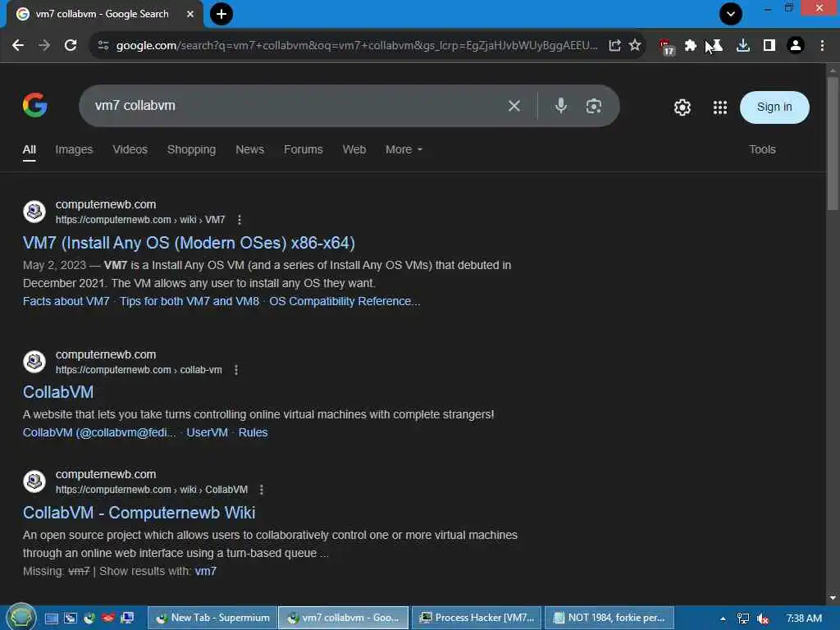This screenshot has height=630, width=840.
Task: Open the UserVM sublink
Action: tap(207, 432)
